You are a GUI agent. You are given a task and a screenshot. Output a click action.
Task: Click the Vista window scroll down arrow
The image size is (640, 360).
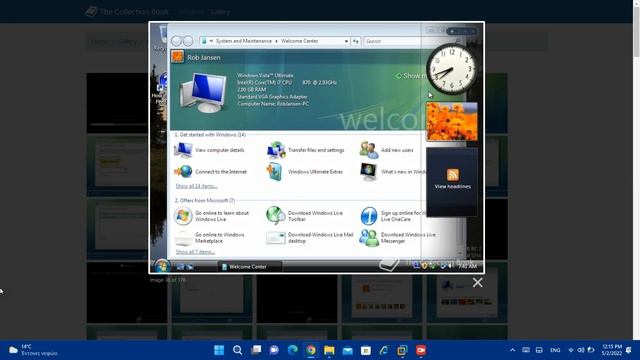click(x=460, y=253)
